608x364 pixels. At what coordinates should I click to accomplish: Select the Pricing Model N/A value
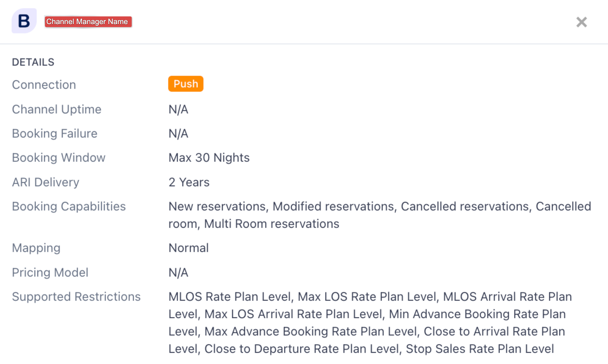pos(178,273)
